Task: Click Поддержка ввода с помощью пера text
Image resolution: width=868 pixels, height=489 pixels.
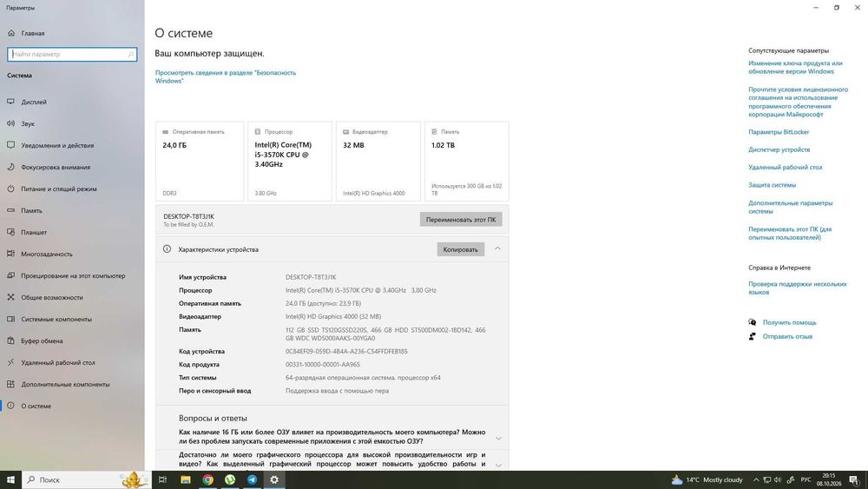Action: 337,391
